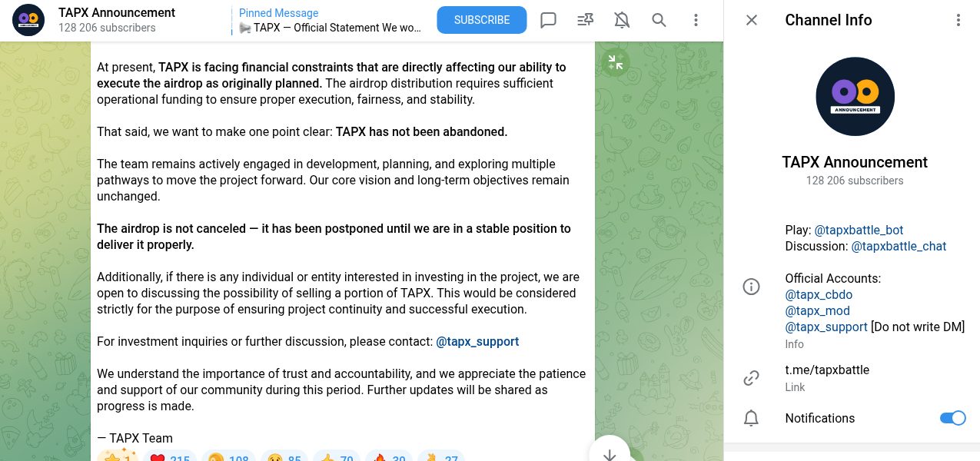This screenshot has height=461, width=980.
Task: Click the '— TAPX Team' signature line
Action: pyautogui.click(x=135, y=438)
